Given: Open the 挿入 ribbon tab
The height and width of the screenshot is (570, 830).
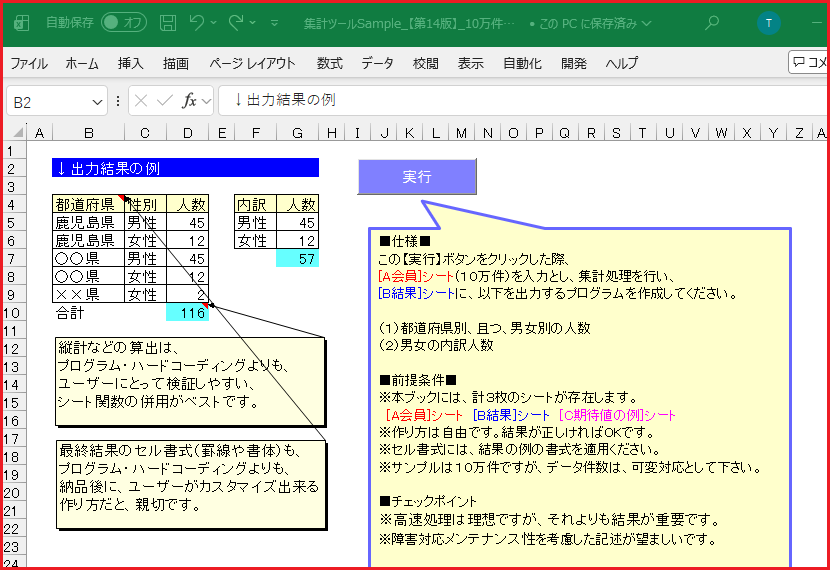Looking at the screenshot, I should point(130,64).
